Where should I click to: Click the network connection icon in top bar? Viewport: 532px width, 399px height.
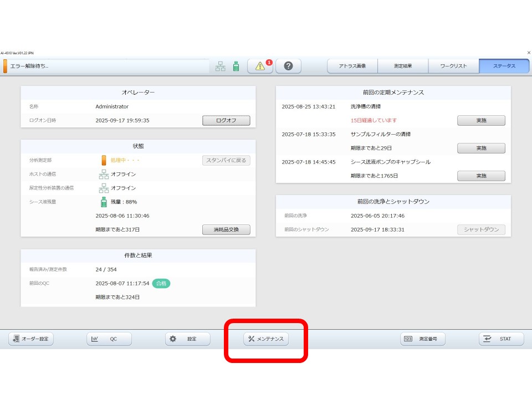click(221, 66)
